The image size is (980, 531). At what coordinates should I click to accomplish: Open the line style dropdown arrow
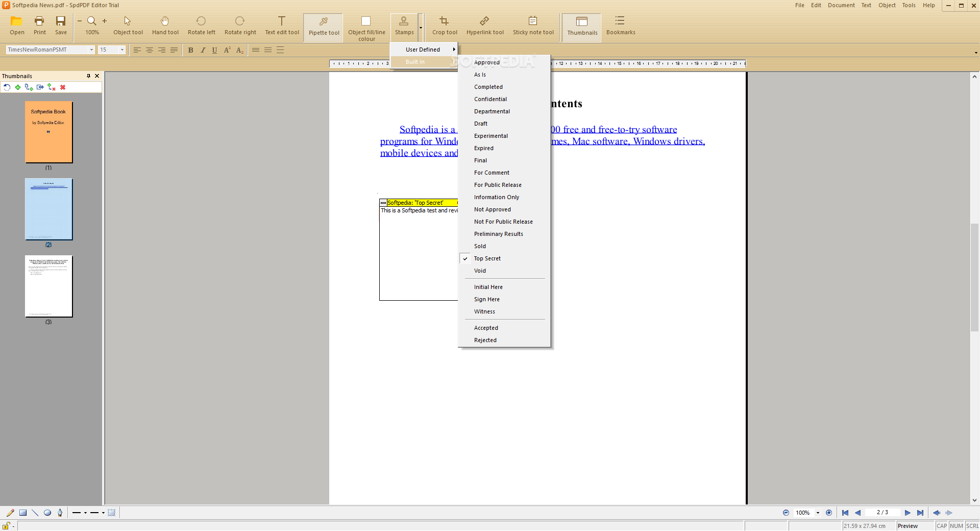coord(85,513)
